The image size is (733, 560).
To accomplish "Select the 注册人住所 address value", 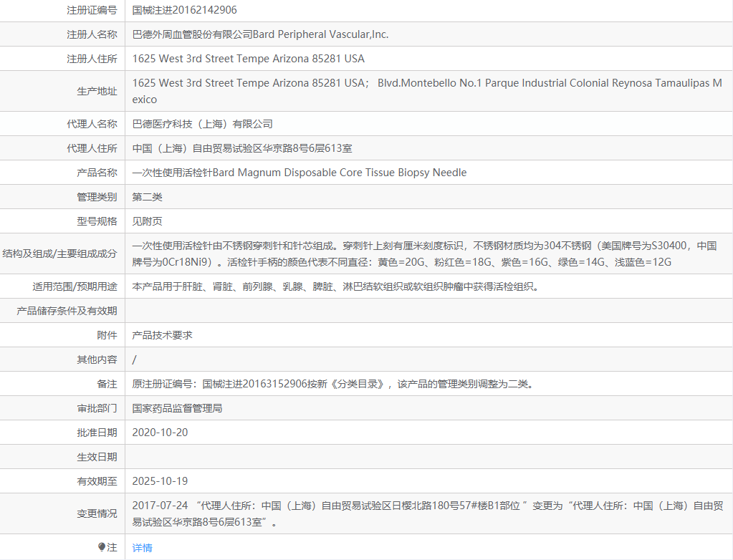I will tap(248, 59).
